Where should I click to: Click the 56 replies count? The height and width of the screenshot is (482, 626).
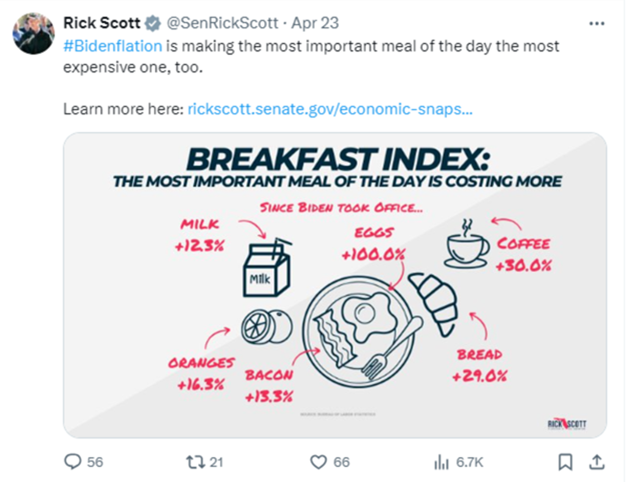(95, 462)
